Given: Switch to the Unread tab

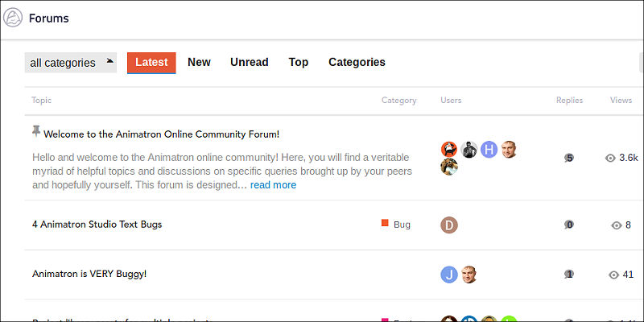Looking at the screenshot, I should click(250, 63).
